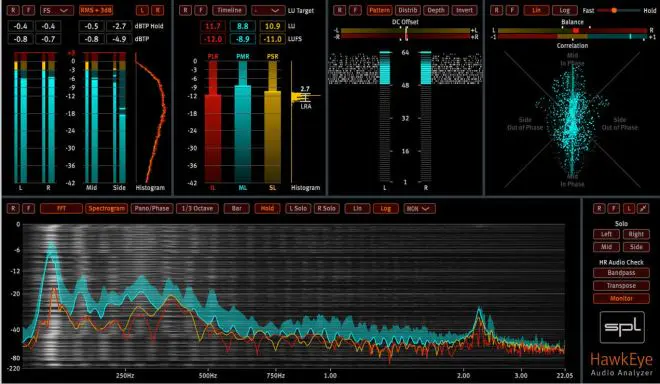Click the F icon in vectorscope panel
The height and width of the screenshot is (384, 660).
tap(512, 10)
